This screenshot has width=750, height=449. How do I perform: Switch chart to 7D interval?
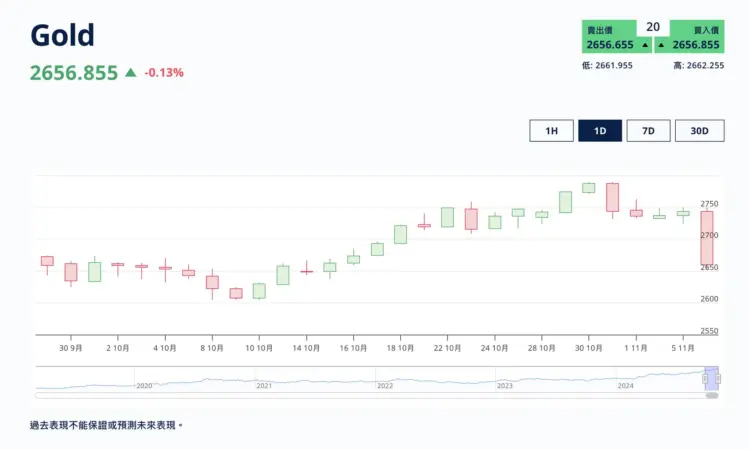pos(648,131)
